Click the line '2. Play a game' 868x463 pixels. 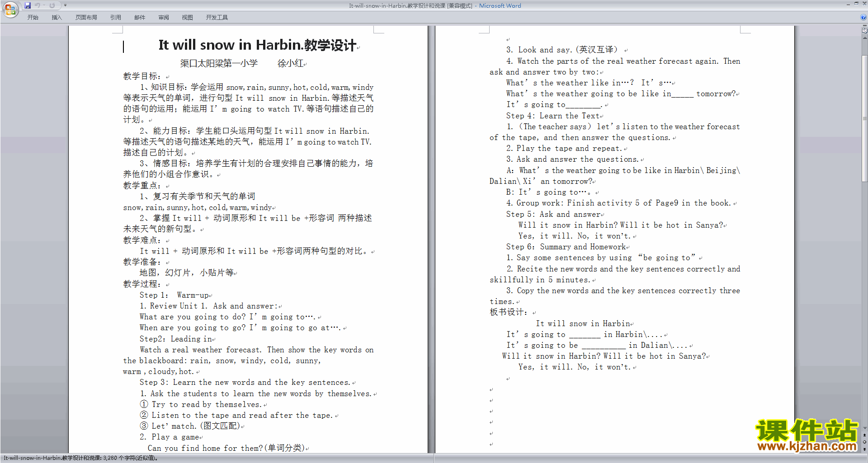(x=170, y=437)
